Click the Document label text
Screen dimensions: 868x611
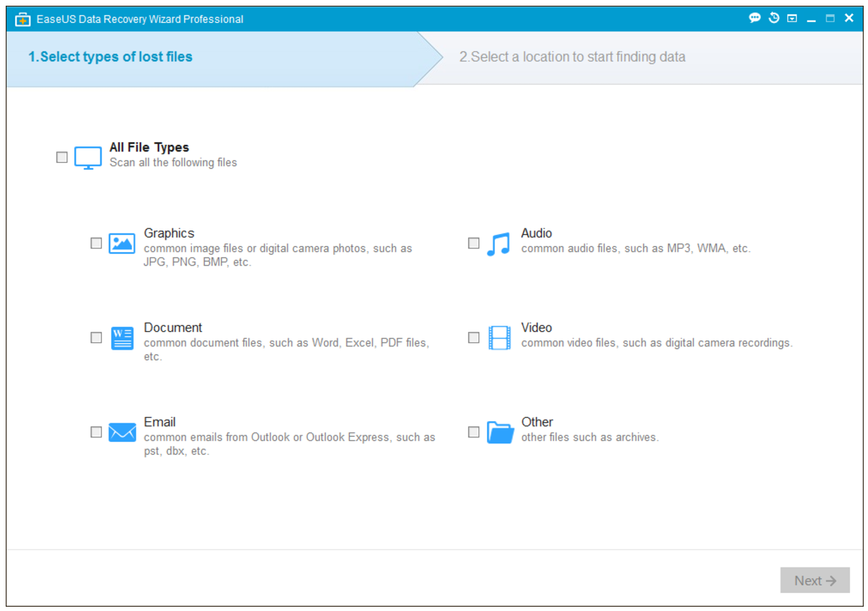click(173, 328)
